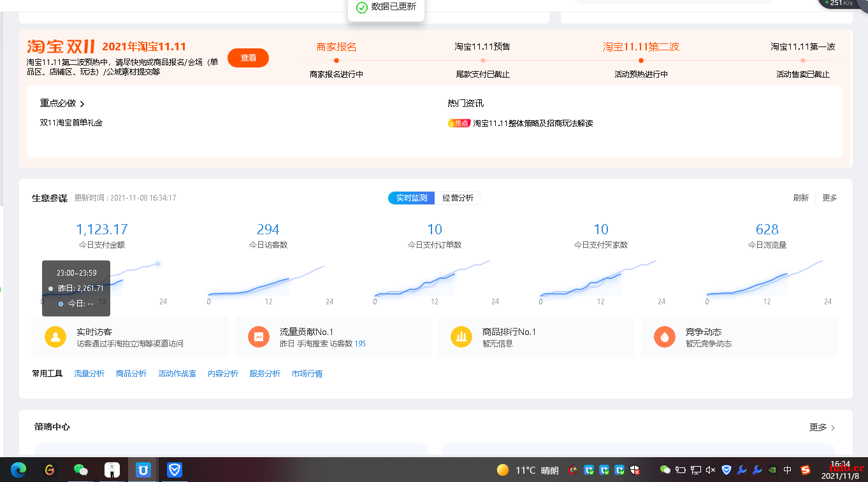Image resolution: width=868 pixels, height=482 pixels.
Task: Click the visitor count 195 link
Action: tap(360, 344)
